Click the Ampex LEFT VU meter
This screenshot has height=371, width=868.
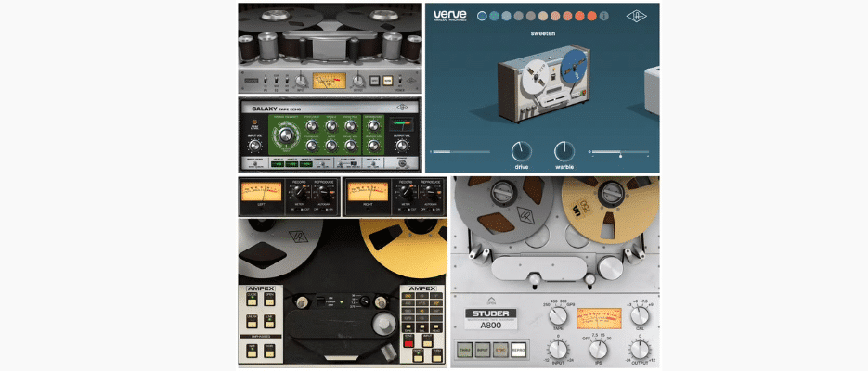(x=262, y=191)
